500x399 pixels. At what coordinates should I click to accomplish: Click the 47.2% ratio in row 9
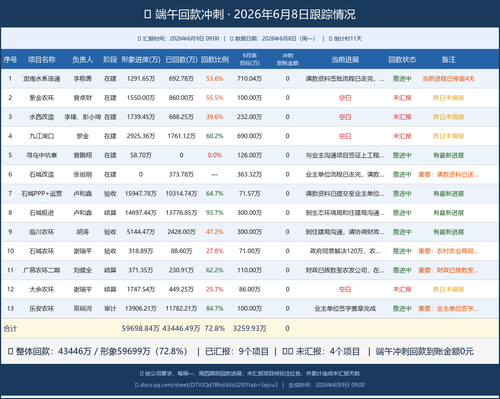tap(215, 232)
